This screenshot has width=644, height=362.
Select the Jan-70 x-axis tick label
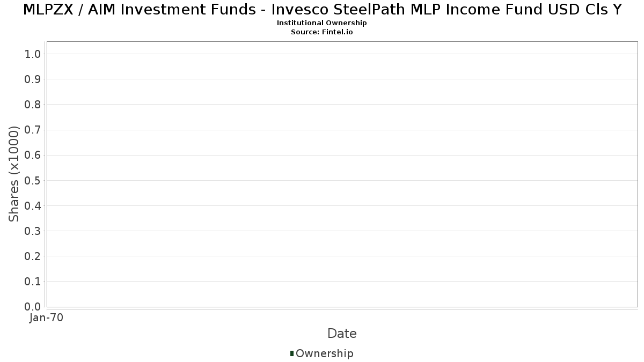[47, 318]
